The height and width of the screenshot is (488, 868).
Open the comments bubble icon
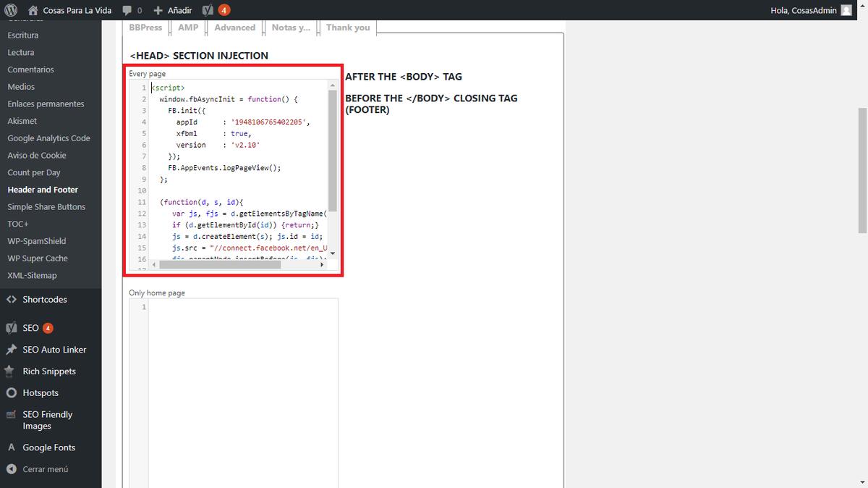pos(127,10)
